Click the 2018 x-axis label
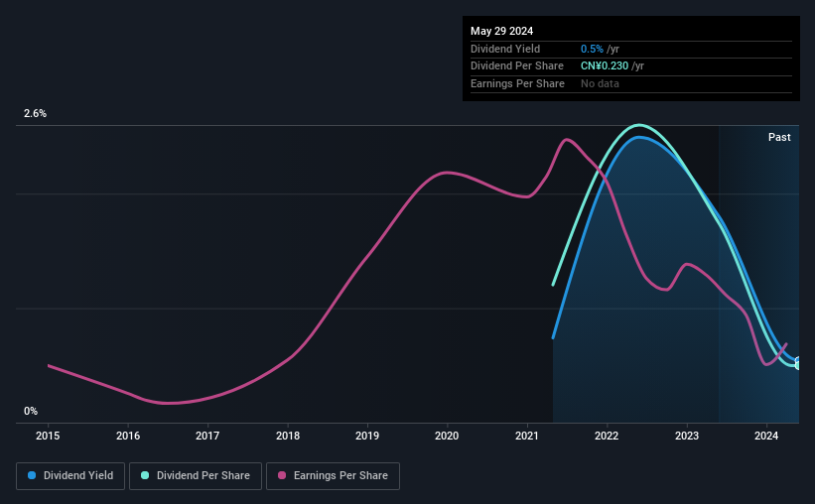Viewport: 815px width, 504px height. 288,436
